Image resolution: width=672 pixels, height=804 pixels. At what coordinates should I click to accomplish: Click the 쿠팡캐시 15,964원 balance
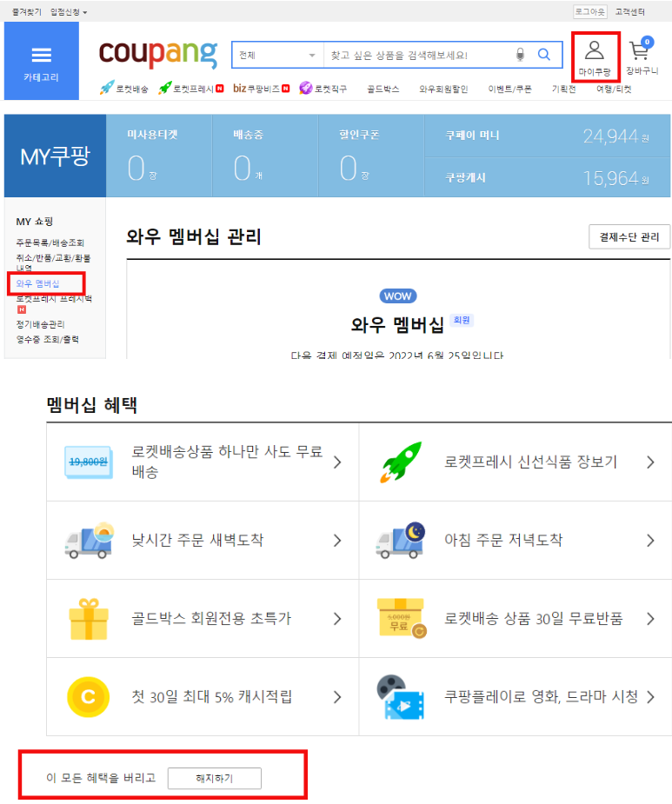(x=548, y=177)
